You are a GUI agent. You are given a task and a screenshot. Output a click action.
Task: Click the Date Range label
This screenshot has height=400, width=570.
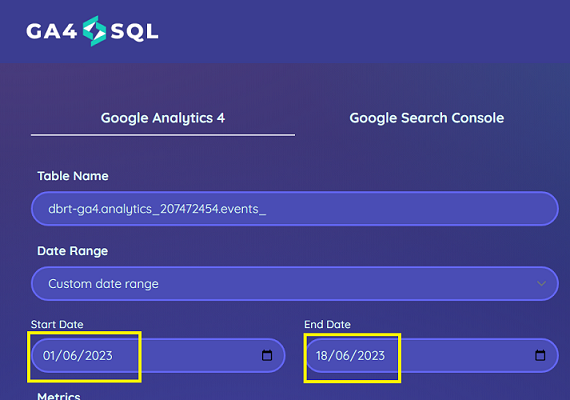click(x=73, y=251)
